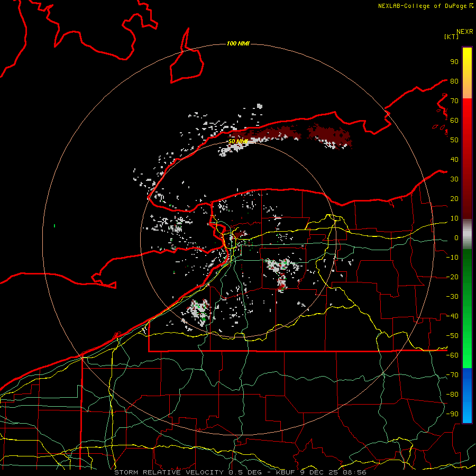Click the -90 value on velocity scale

click(x=452, y=414)
